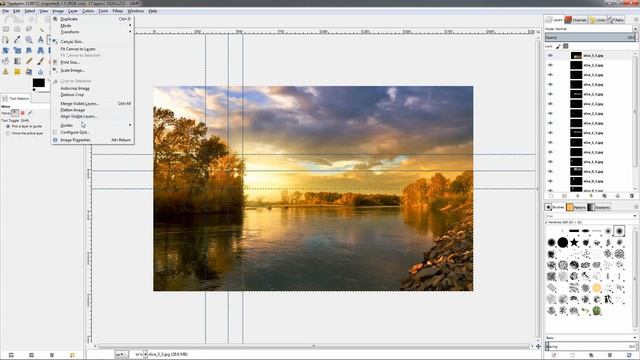Select the Measure compass tool
The height and width of the screenshot is (360, 640).
pyautogui.click(x=40, y=40)
